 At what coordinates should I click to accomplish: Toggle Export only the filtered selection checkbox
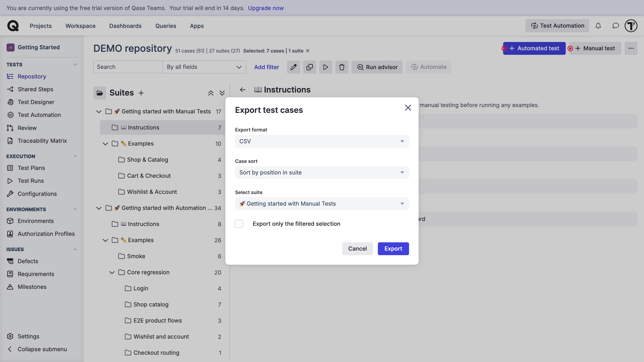tap(239, 224)
